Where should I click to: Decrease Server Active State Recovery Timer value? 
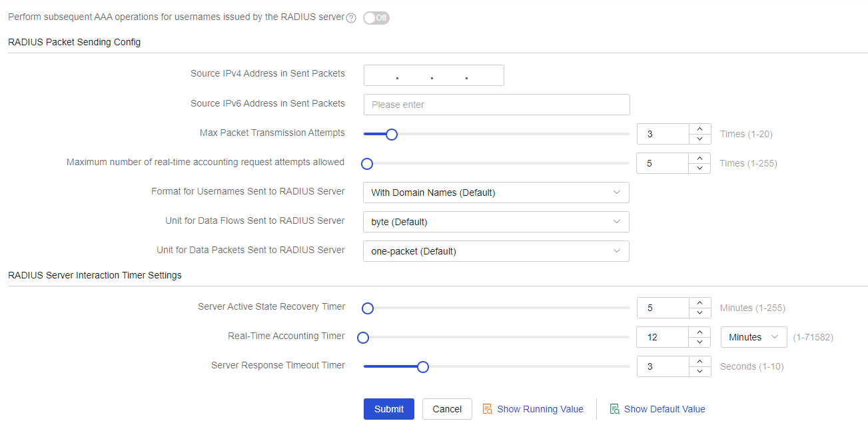[x=699, y=313]
